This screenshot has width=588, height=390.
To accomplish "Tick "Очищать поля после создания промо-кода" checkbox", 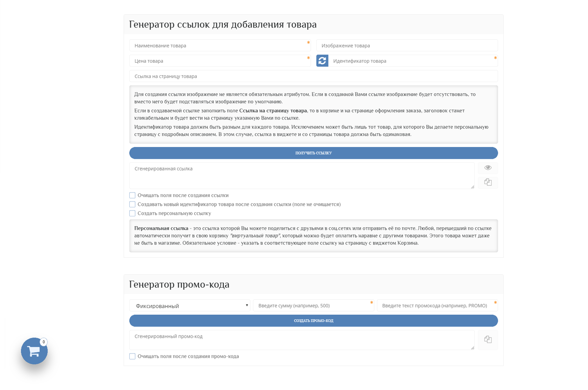I will pos(132,356).
